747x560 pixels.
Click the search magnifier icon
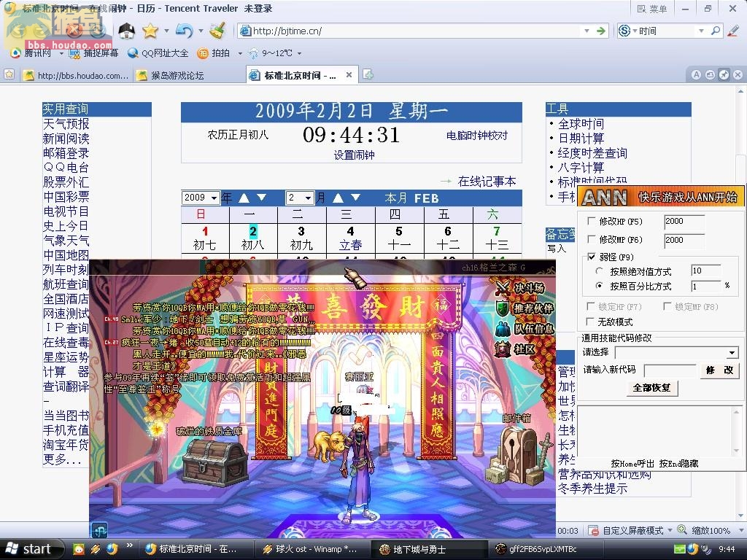pos(715,31)
